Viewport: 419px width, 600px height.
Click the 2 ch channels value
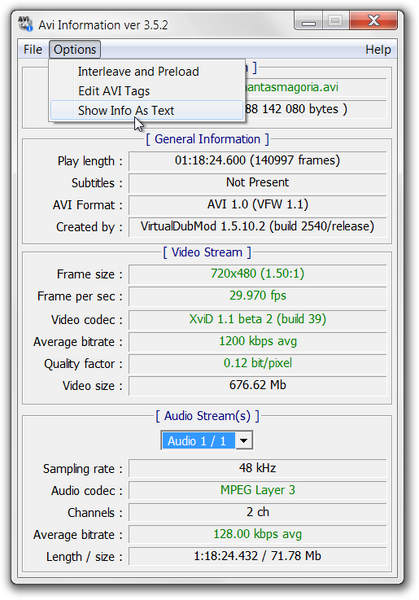pos(258,512)
